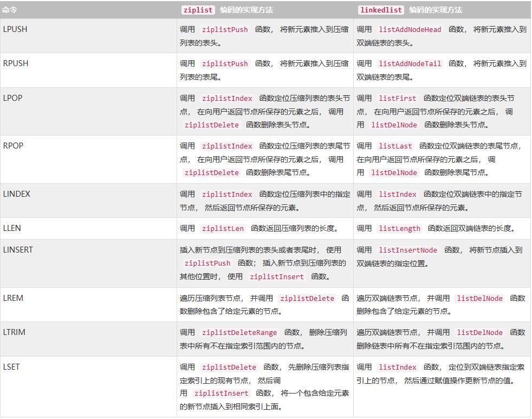Select the RPUSH command cell

pyautogui.click(x=88, y=70)
